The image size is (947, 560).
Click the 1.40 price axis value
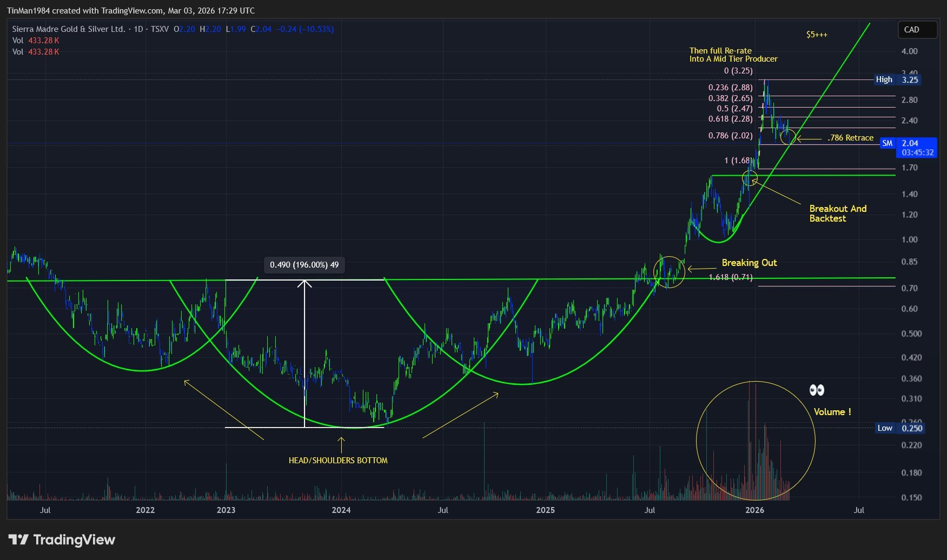point(910,194)
